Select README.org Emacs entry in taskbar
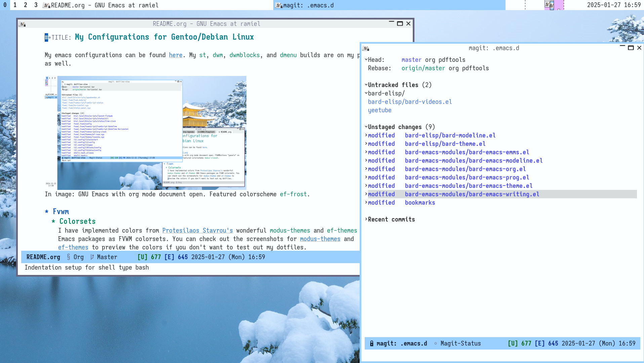644x363 pixels. click(157, 5)
